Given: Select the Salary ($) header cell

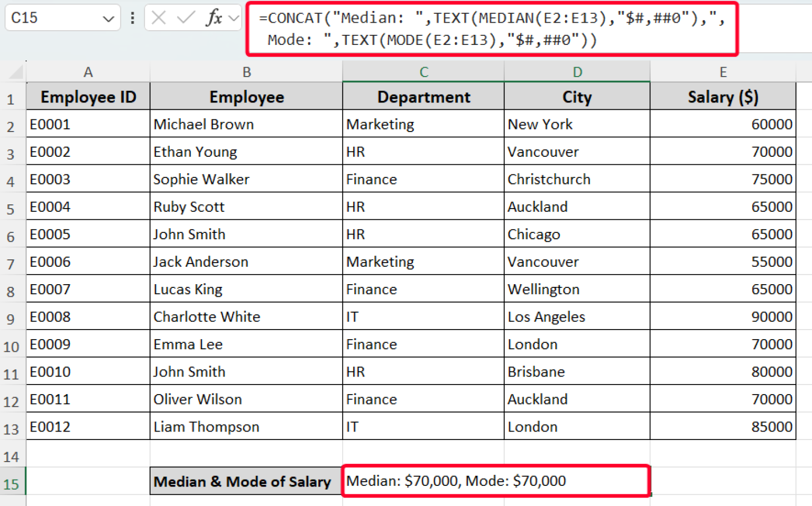Looking at the screenshot, I should (x=723, y=97).
